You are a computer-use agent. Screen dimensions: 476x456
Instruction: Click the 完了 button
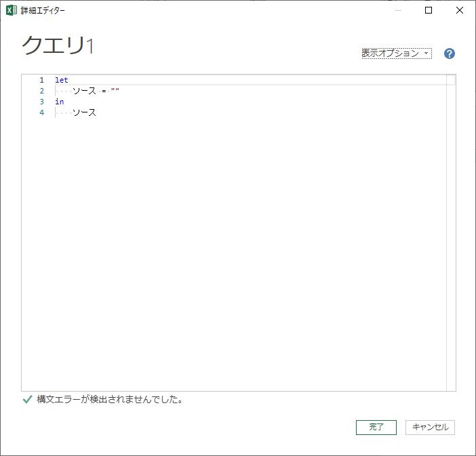(376, 427)
